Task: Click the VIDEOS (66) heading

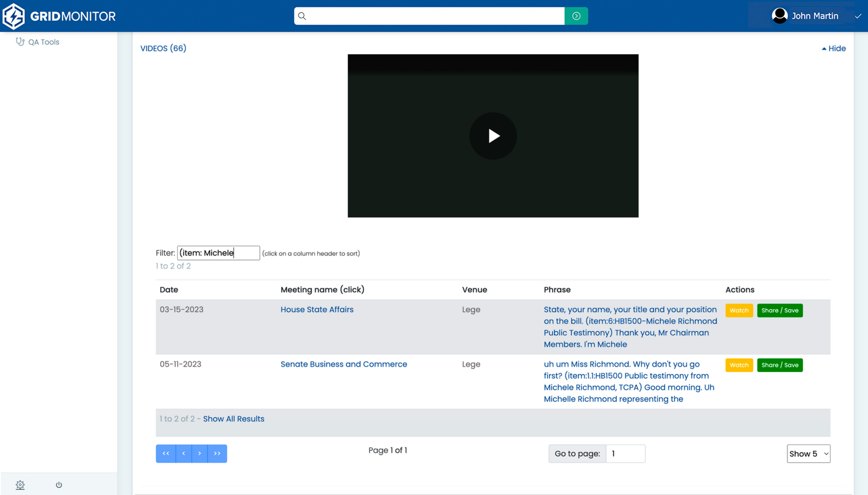Action: pos(163,48)
